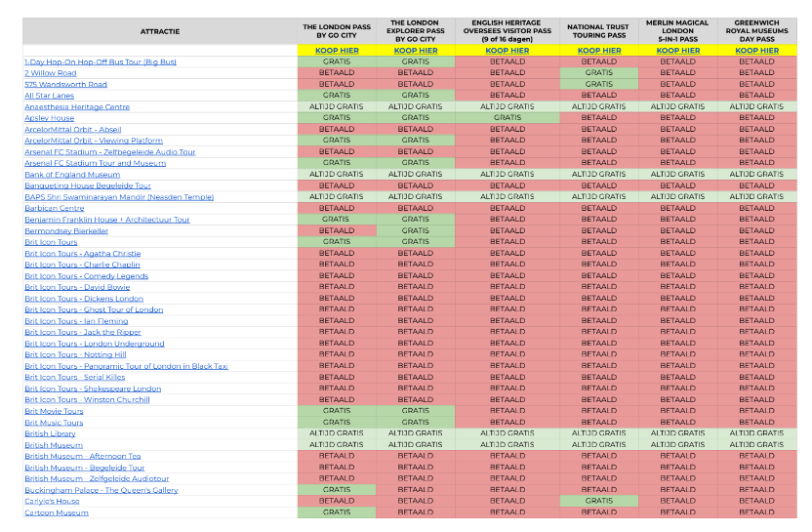The width and height of the screenshot is (812, 532).
Task: Select THE LONDON PASS BY GO CITY header
Action: [337, 31]
